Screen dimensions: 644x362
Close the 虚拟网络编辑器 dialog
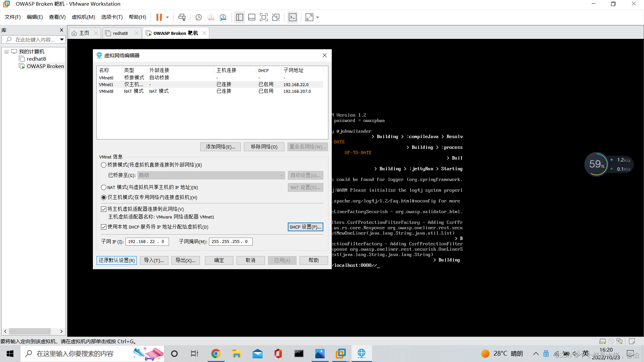point(324,55)
